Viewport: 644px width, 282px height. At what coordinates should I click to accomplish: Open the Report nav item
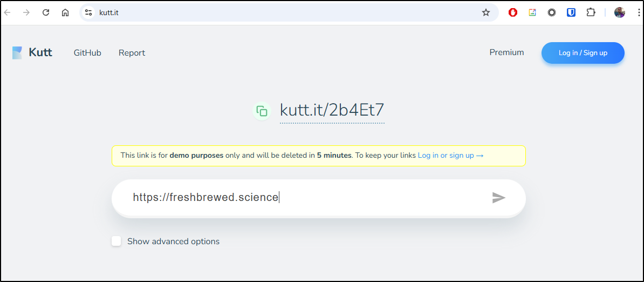point(132,53)
